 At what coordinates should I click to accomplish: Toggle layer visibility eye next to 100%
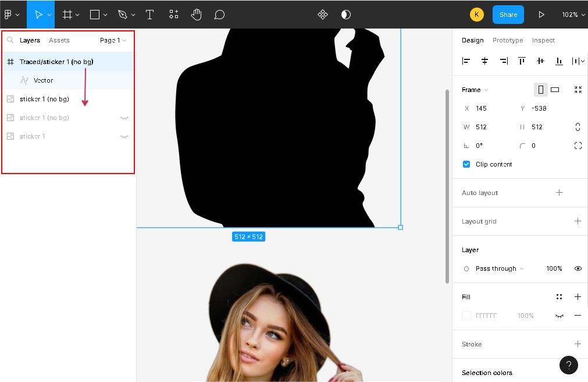click(x=578, y=268)
